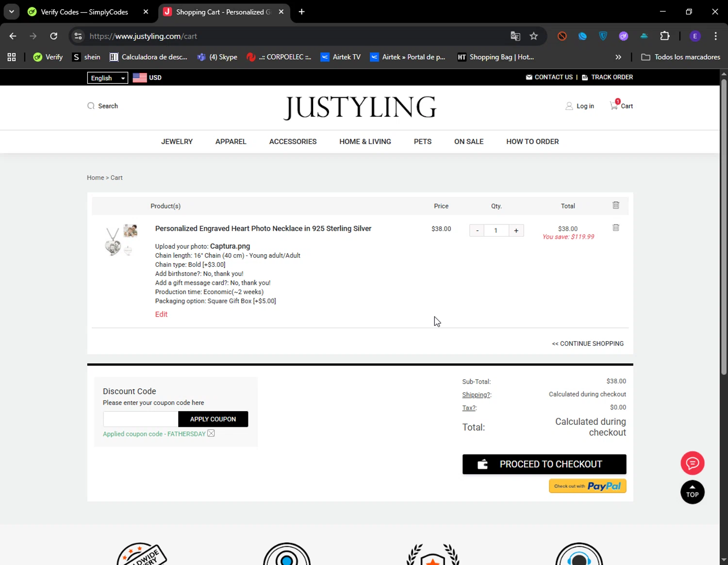Open a new browser tab
Viewport: 728px width, 565px height.
tap(301, 12)
